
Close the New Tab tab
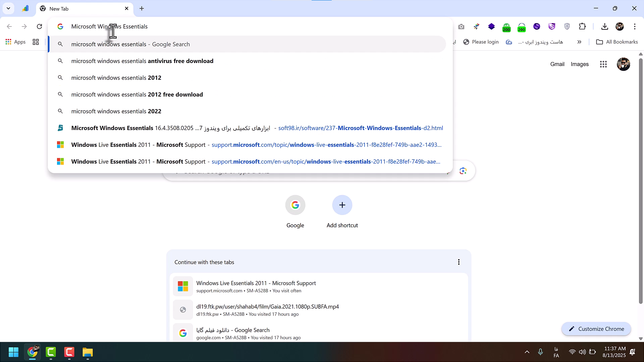coord(126,8)
